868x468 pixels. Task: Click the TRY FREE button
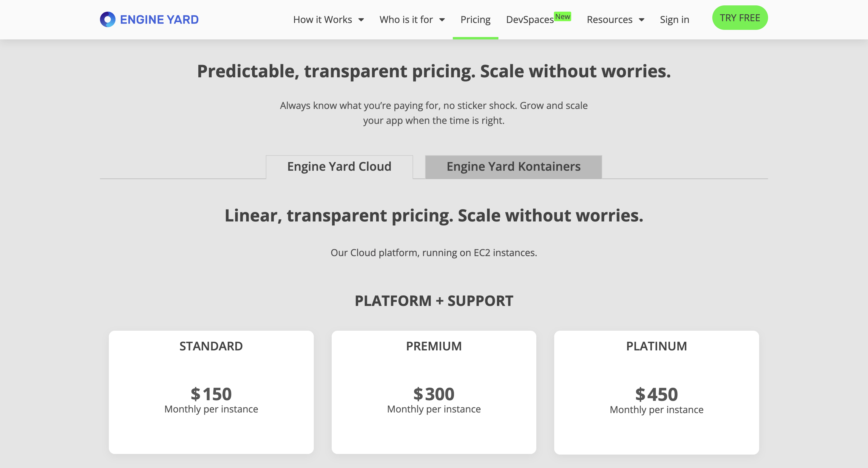coord(740,17)
